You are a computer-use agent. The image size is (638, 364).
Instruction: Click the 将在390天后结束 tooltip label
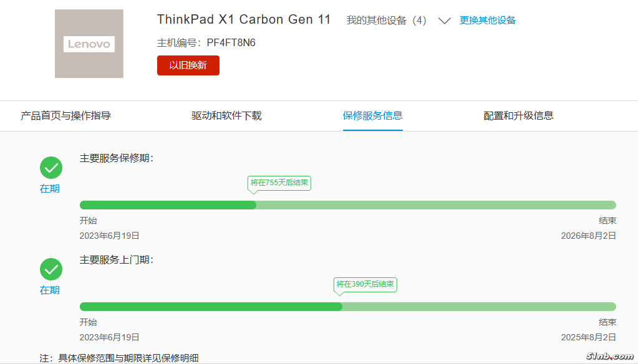[365, 284]
